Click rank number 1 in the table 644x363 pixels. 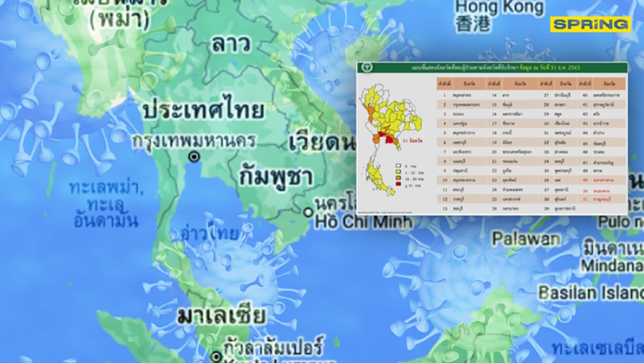[x=444, y=95]
